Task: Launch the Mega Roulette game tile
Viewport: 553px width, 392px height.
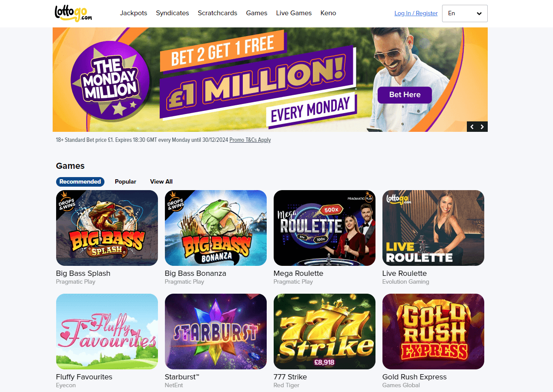Action: 325,228
